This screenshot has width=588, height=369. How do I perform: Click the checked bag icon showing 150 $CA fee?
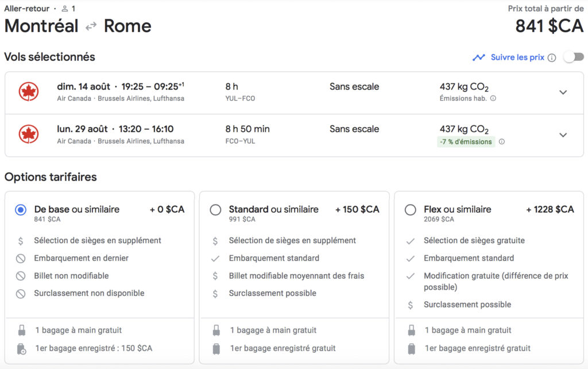tap(22, 348)
